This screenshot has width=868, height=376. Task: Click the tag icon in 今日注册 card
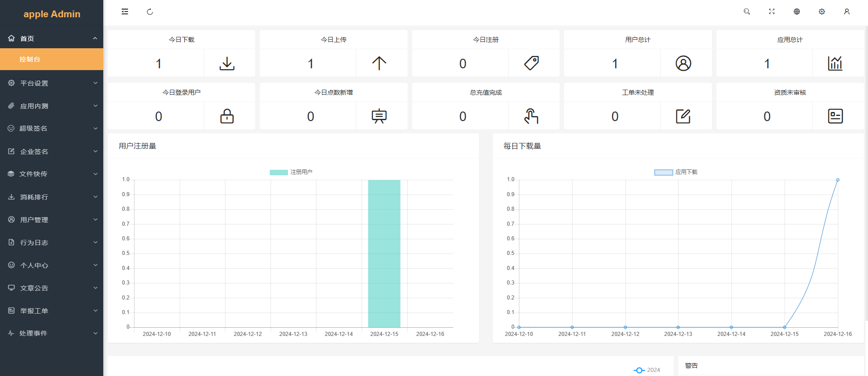click(531, 63)
